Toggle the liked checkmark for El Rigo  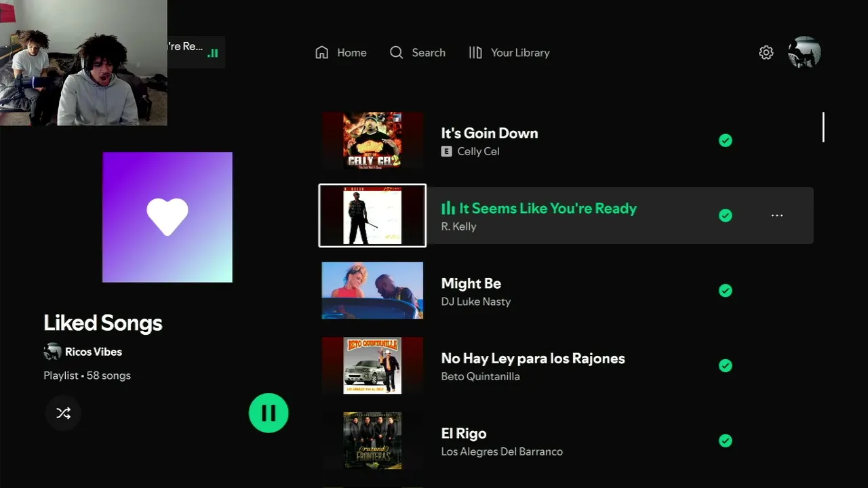click(x=726, y=441)
